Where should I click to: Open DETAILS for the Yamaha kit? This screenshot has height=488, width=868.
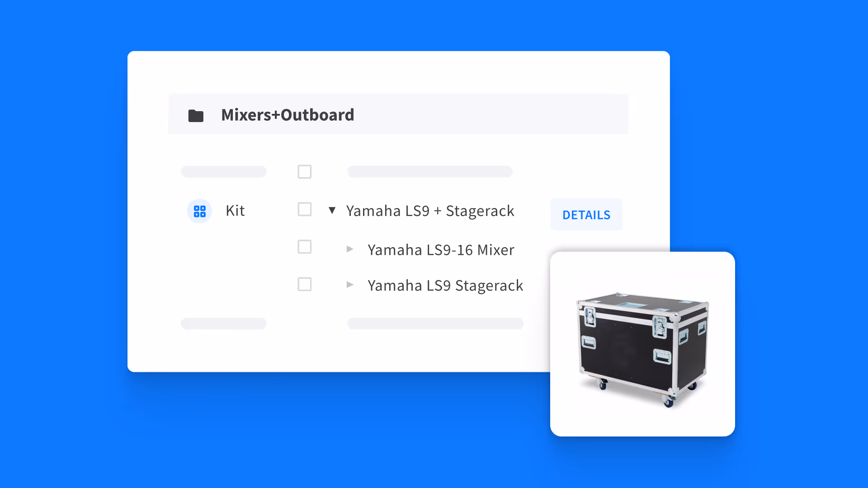coord(586,215)
